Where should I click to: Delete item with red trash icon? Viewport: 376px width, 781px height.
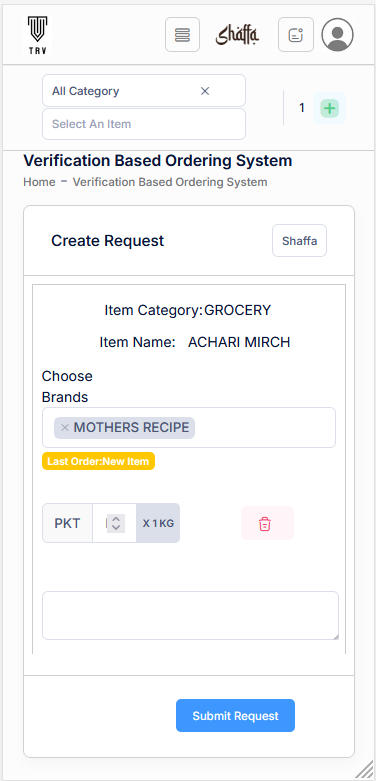267,523
